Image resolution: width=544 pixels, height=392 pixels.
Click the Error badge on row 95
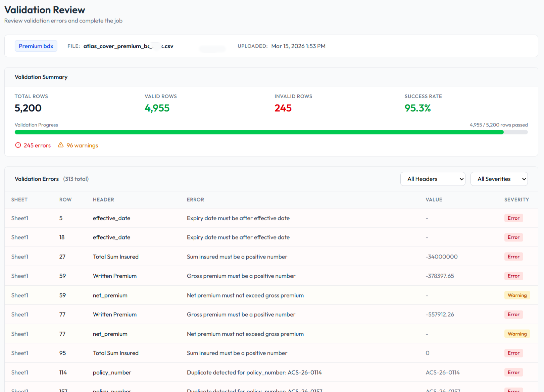coord(513,353)
